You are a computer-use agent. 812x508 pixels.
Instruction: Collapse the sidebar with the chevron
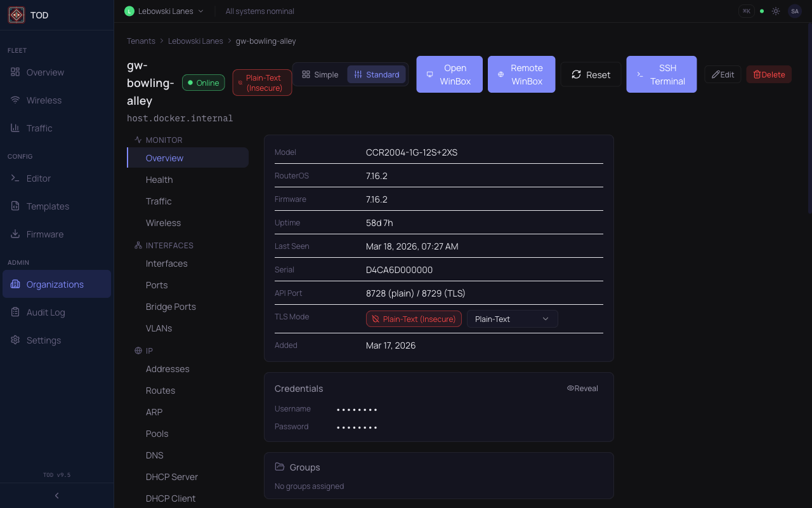click(56, 495)
